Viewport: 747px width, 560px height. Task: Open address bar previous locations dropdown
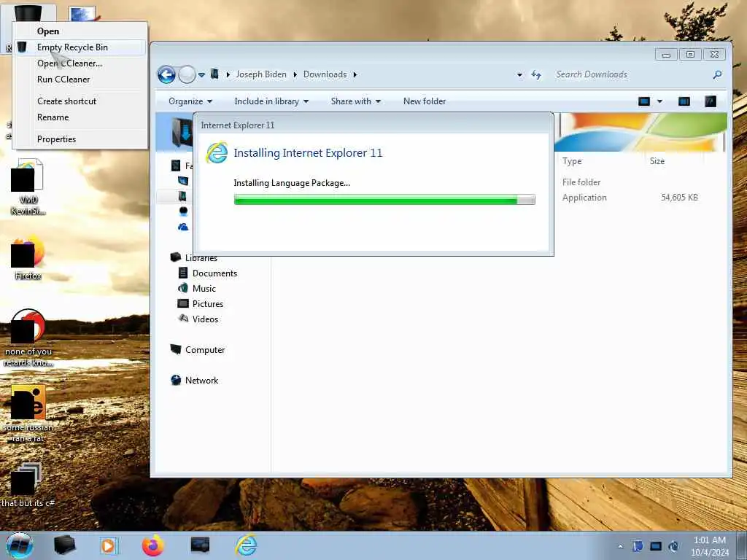[x=519, y=75]
